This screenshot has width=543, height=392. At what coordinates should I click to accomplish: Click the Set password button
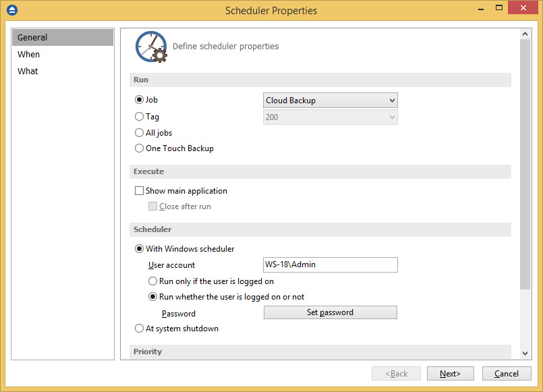click(330, 312)
